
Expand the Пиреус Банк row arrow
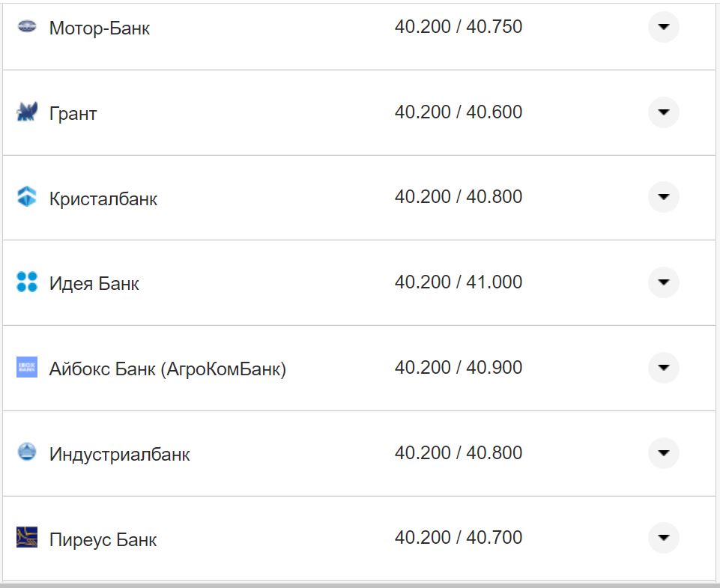tap(663, 538)
